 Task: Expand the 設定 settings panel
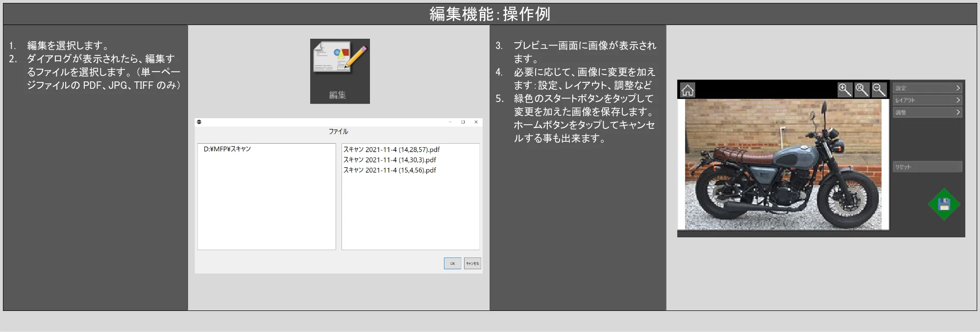(927, 88)
